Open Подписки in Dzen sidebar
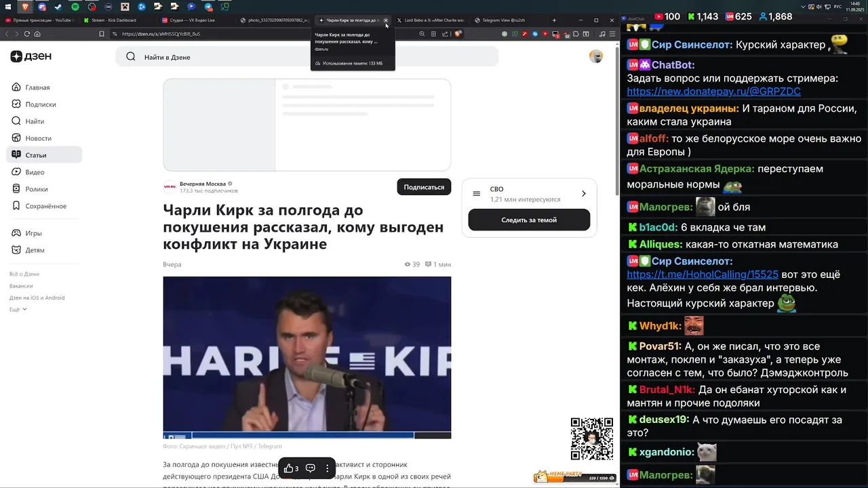Image resolution: width=868 pixels, height=488 pixels. coord(44,104)
